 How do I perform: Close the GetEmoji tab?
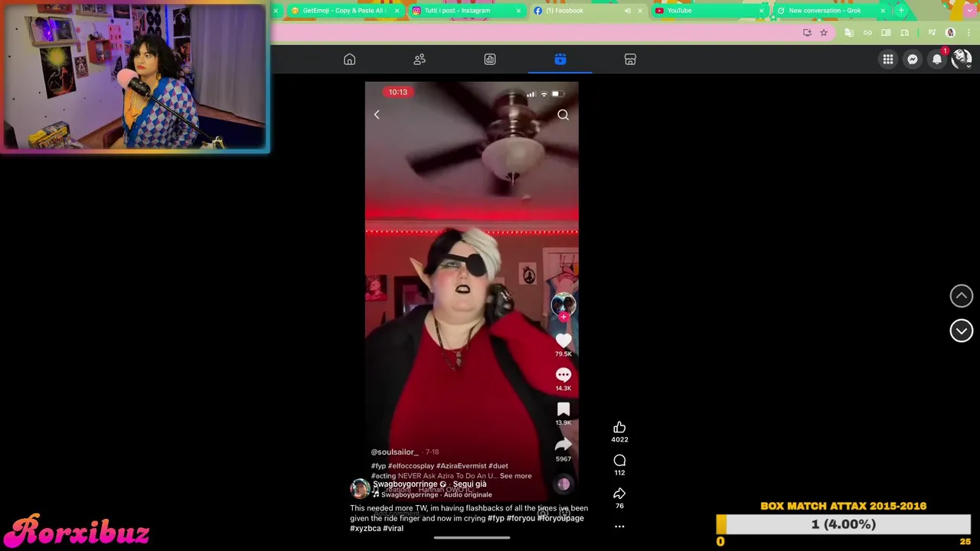coord(397,11)
